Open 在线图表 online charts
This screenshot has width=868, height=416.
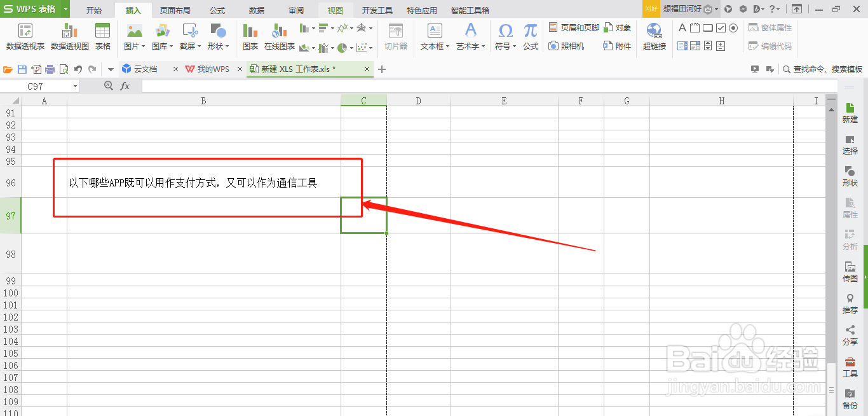pyautogui.click(x=280, y=37)
